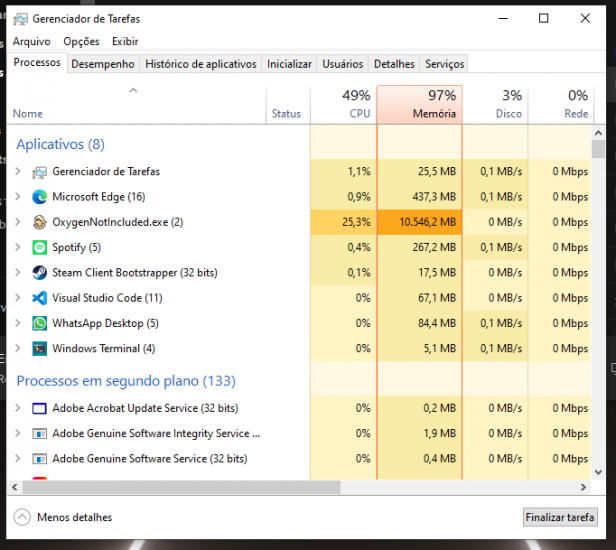Collapse details using Menos detalhes arrow

(22, 517)
